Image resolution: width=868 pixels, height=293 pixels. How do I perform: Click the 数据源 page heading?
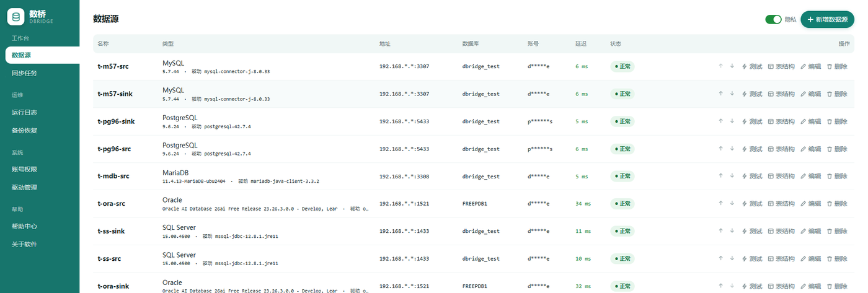point(105,19)
